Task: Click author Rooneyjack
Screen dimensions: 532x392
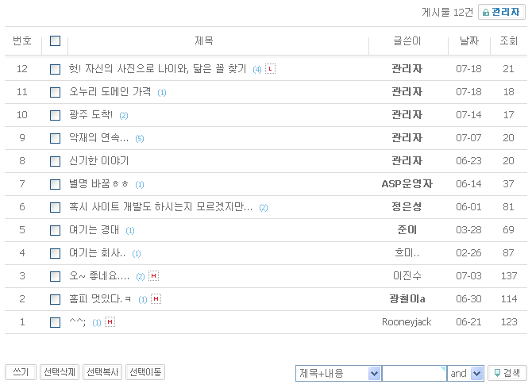Action: pyautogui.click(x=407, y=322)
